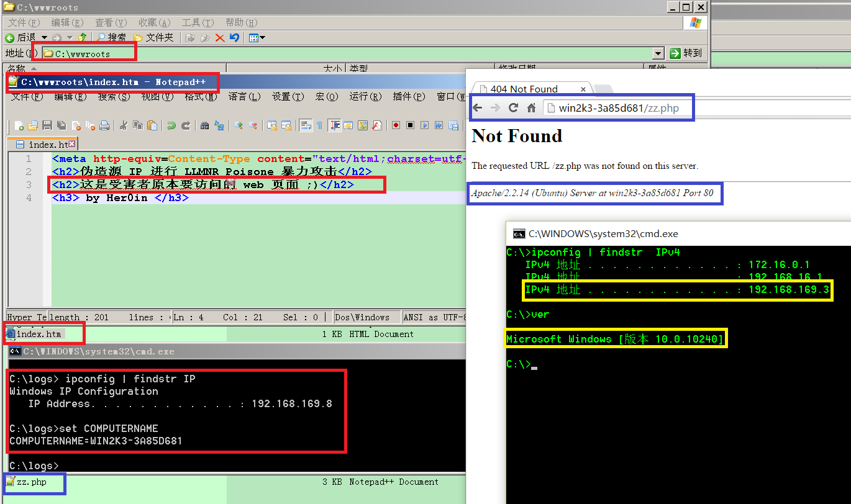851x504 pixels.
Task: Toggle Word wrap in Notepad++ toolbar
Action: [x=306, y=125]
